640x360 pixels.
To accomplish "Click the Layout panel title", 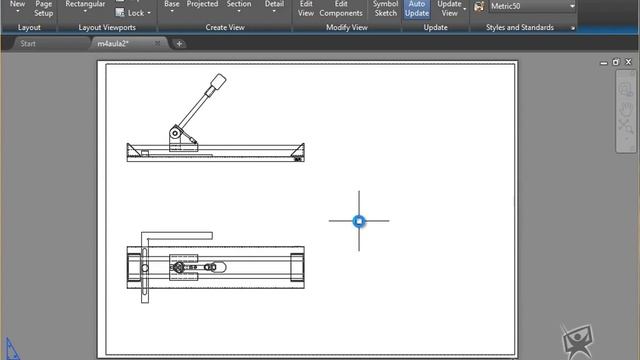I will tap(29, 27).
